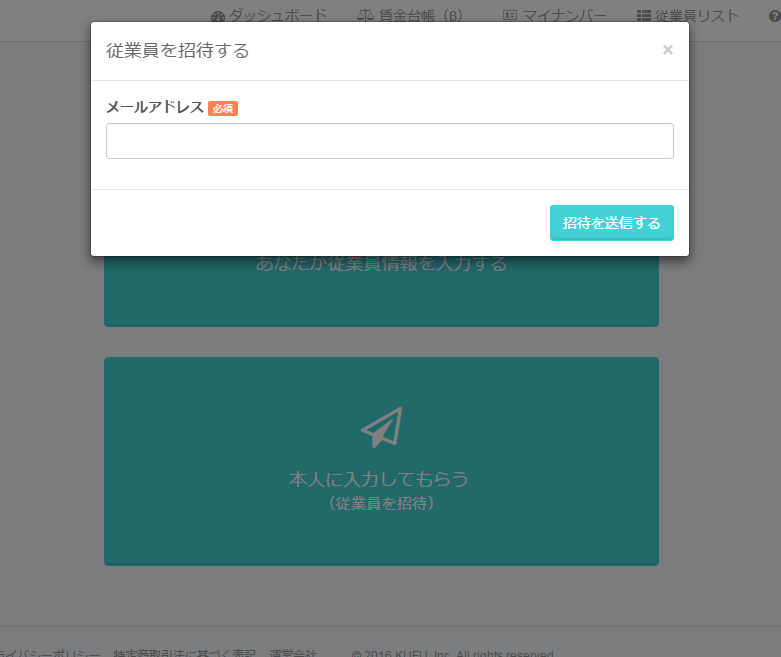Click the 招待を送信する button
Screen dimensions: 781x657
(x=612, y=223)
